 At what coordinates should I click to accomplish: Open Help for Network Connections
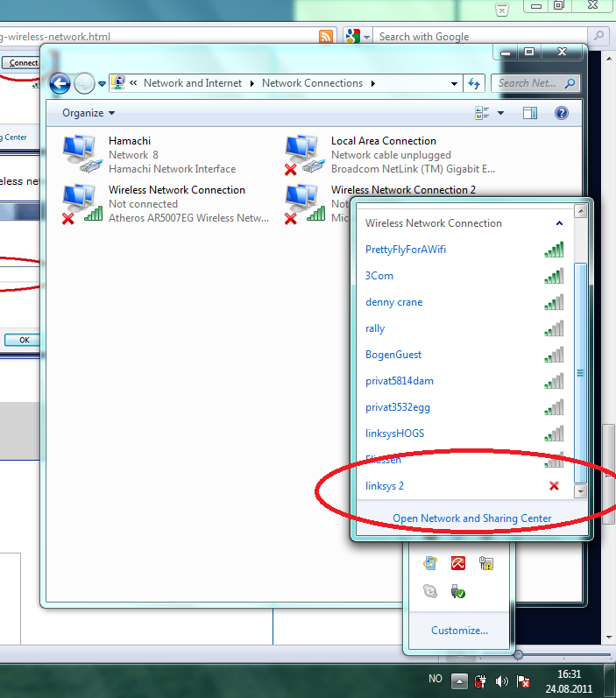pos(561,113)
